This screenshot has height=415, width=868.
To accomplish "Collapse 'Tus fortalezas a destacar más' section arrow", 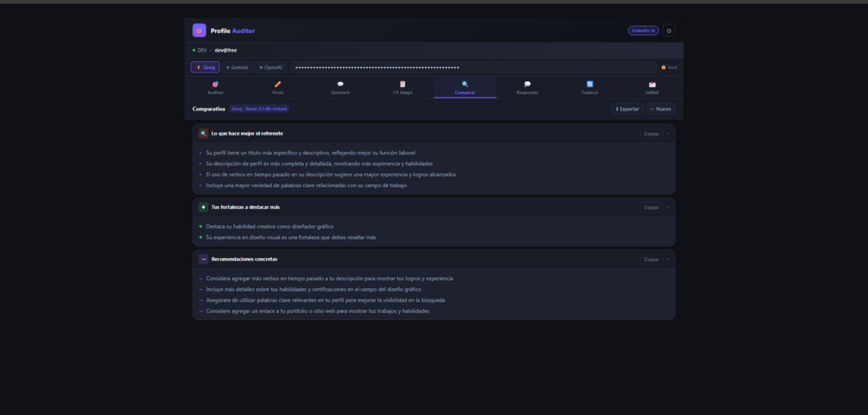I will coord(668,207).
